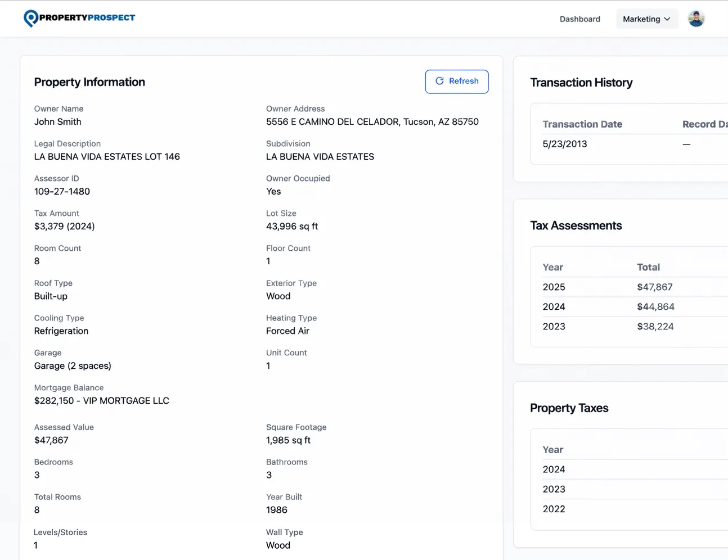The image size is (728, 560).
Task: Click the Refresh button on Property Information
Action: 456,81
